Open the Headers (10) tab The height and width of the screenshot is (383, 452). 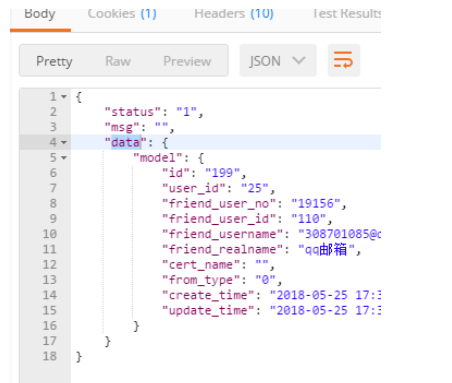(234, 14)
